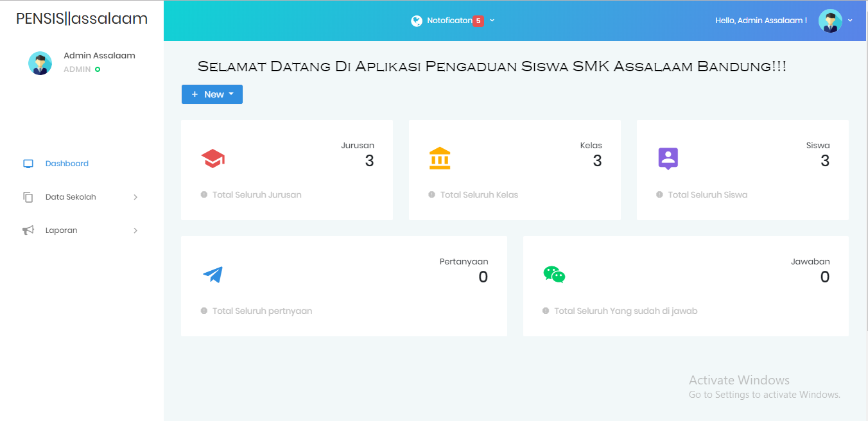Expand the Laporan menu

coord(62,230)
